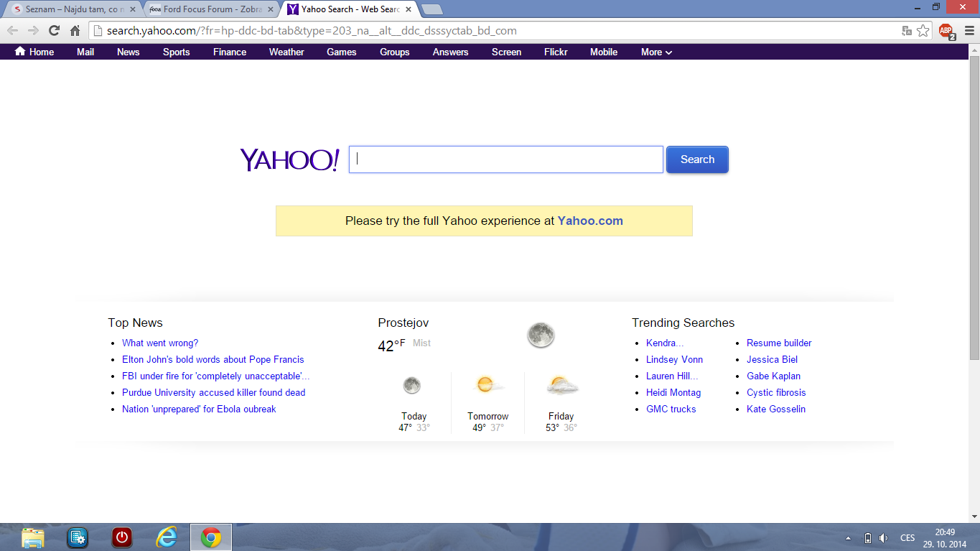The image size is (980, 551).
Task: Click the page vertical scrollbar
Action: coord(974,216)
